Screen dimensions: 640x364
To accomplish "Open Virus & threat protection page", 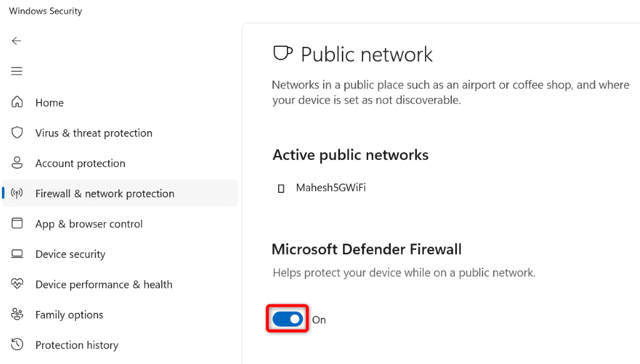I will (94, 133).
